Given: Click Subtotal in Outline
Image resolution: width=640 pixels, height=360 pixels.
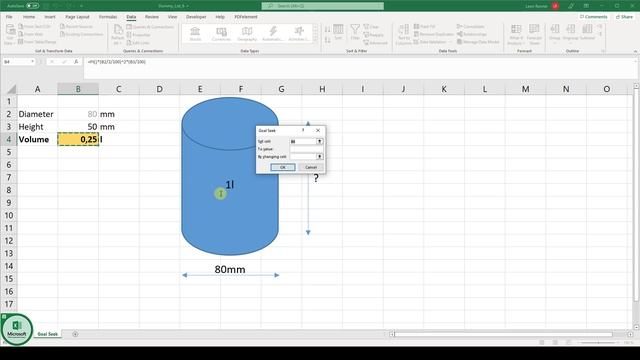Looking at the screenshot, I should click(x=587, y=33).
